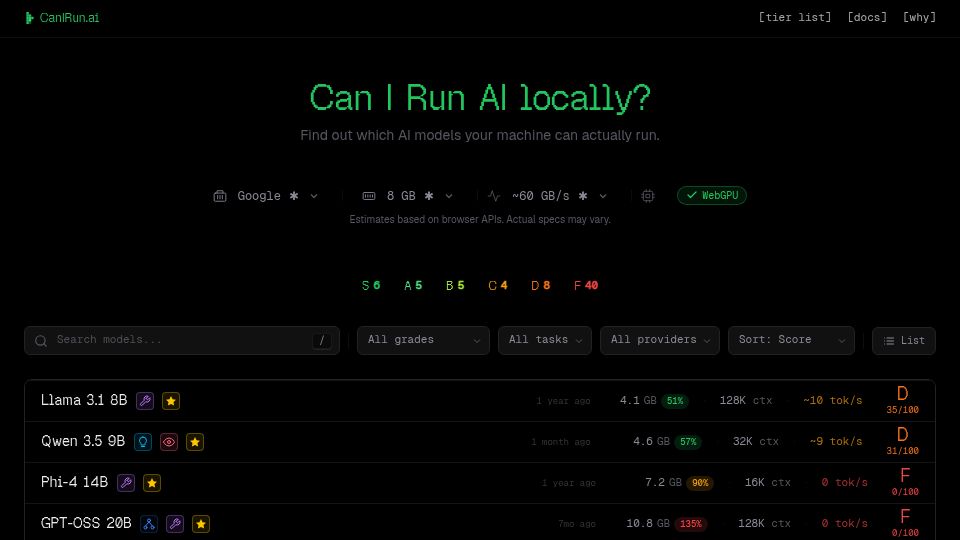The width and height of the screenshot is (960, 540).
Task: Click the tool-use wrench icon on Llama 3.1 8B
Action: tap(145, 401)
